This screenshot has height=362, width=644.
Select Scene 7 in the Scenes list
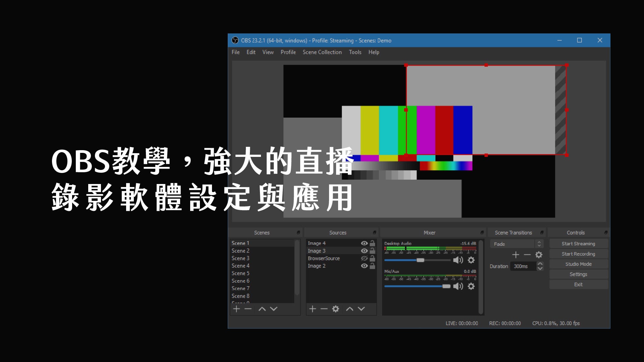[x=262, y=288]
